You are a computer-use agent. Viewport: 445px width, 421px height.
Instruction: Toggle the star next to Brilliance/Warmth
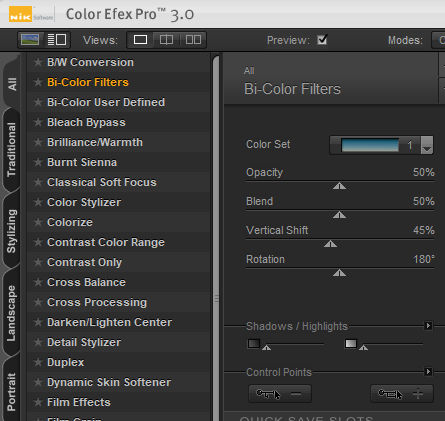point(38,142)
